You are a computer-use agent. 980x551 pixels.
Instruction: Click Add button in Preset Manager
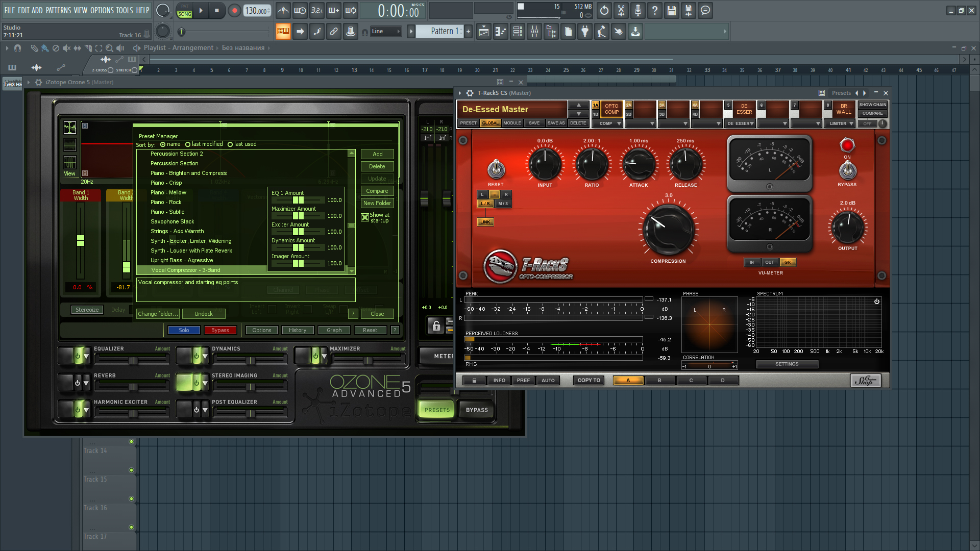(377, 154)
